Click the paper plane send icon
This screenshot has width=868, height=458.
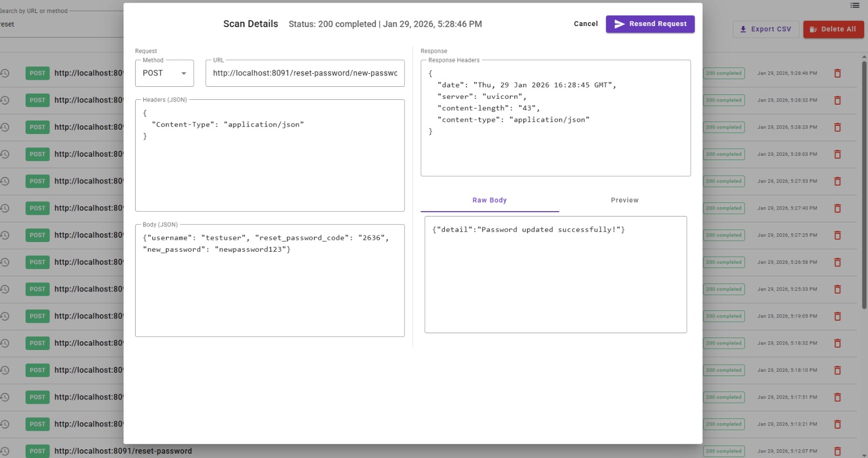coord(619,24)
